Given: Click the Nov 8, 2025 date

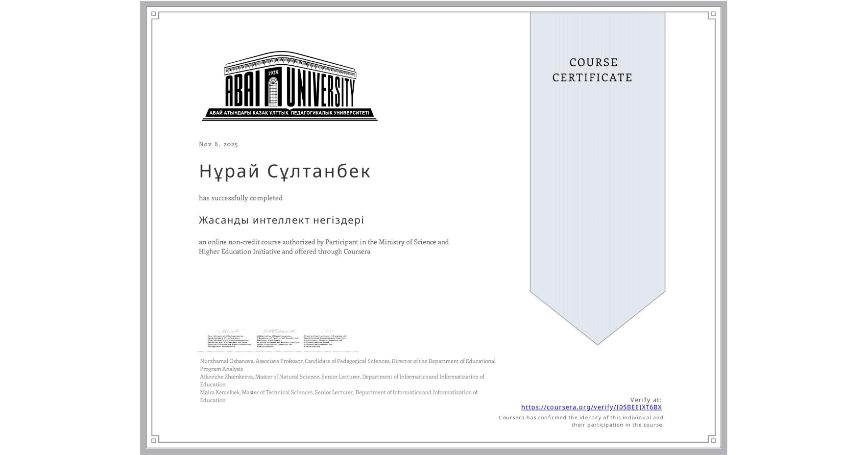Looking at the screenshot, I should [x=218, y=144].
